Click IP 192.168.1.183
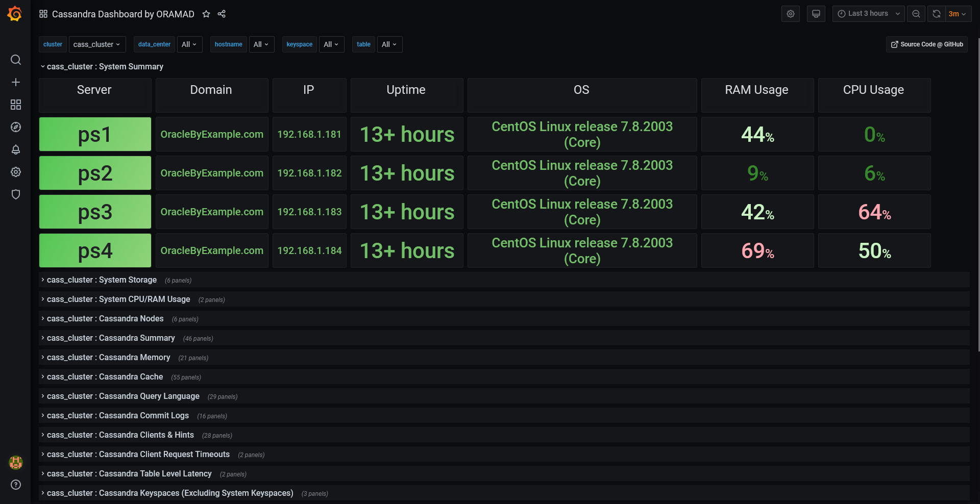Screen dimensions: 980x504 (309, 212)
